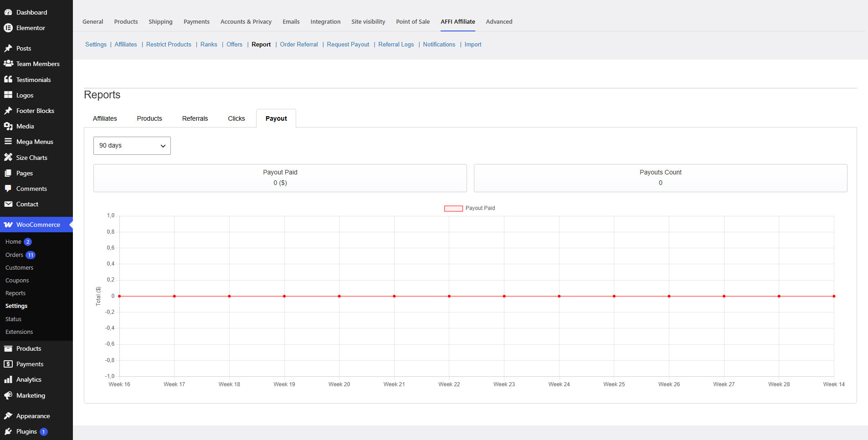Open the Restrict Products link

169,44
